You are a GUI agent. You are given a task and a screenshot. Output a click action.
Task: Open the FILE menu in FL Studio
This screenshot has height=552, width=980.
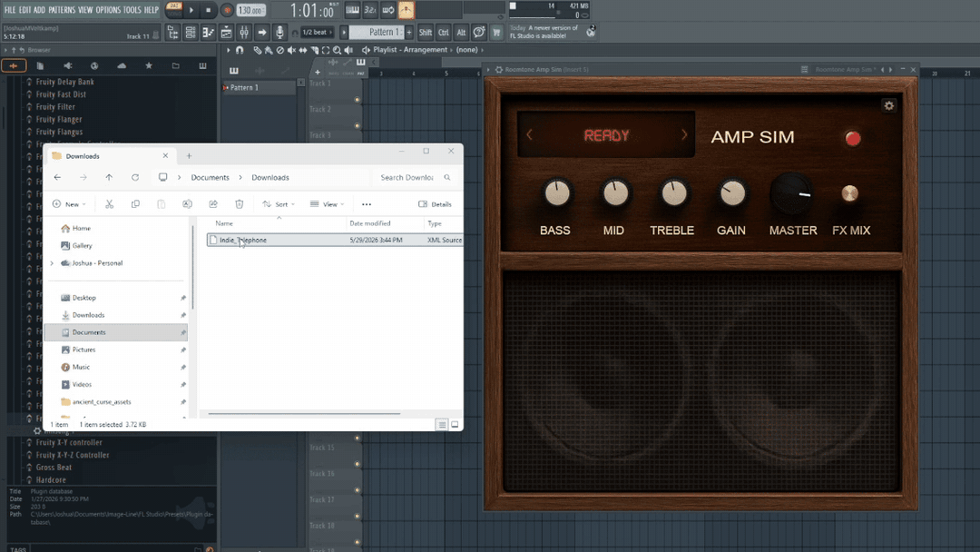(x=9, y=10)
